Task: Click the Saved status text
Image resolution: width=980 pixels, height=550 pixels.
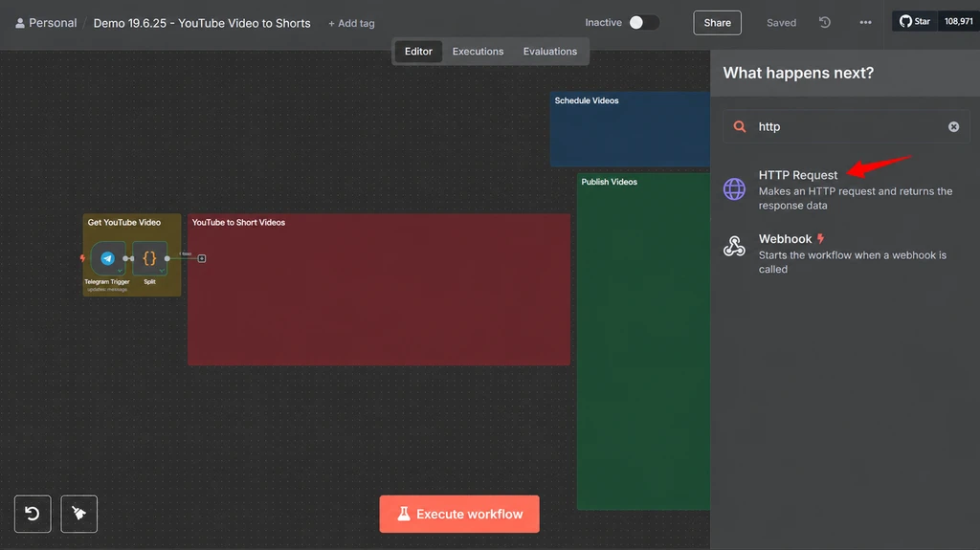Action: point(781,23)
